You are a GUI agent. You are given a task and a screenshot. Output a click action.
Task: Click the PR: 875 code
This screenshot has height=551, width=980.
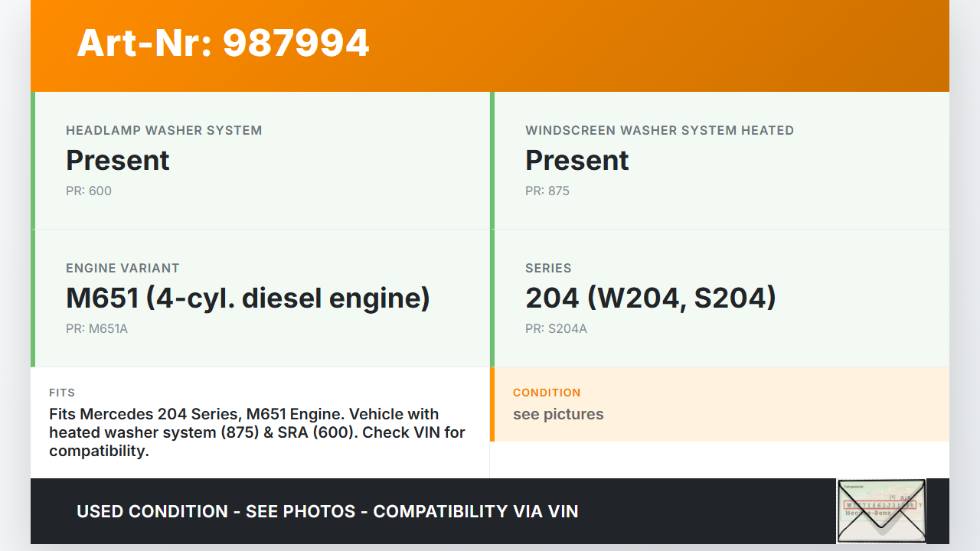click(x=547, y=191)
